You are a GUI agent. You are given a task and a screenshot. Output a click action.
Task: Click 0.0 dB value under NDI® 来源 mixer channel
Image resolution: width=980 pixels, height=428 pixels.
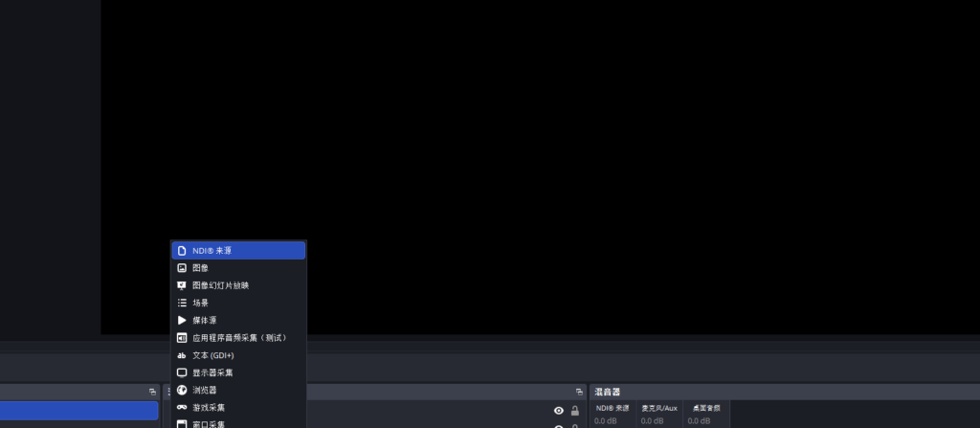point(606,421)
